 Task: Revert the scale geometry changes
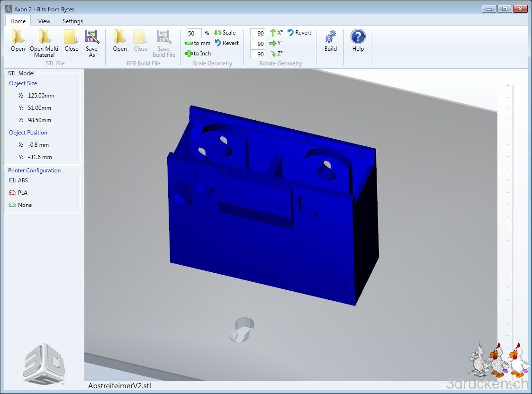tap(226, 43)
